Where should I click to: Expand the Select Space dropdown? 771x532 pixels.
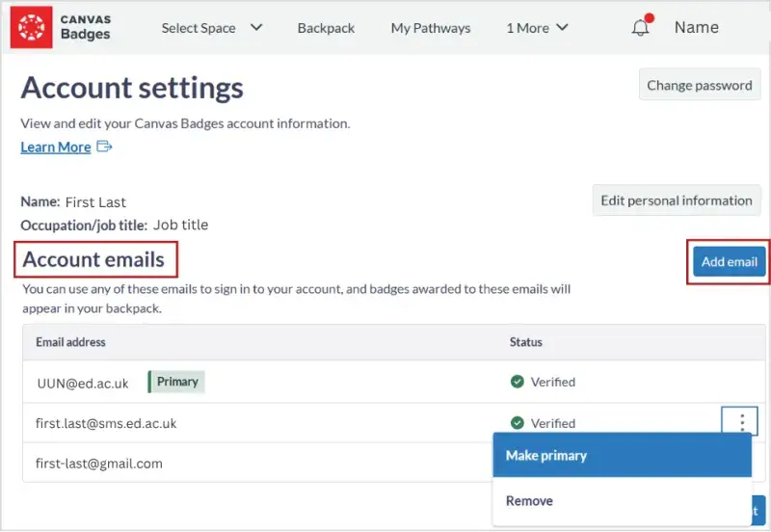pyautogui.click(x=212, y=28)
